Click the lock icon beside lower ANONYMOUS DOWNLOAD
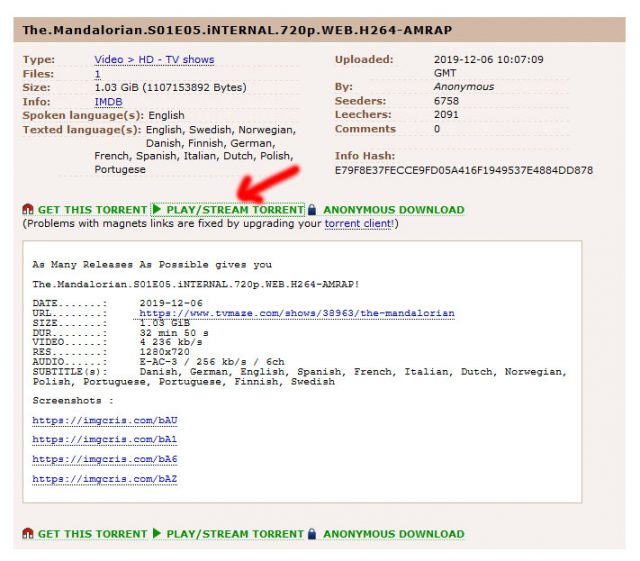 312,533
